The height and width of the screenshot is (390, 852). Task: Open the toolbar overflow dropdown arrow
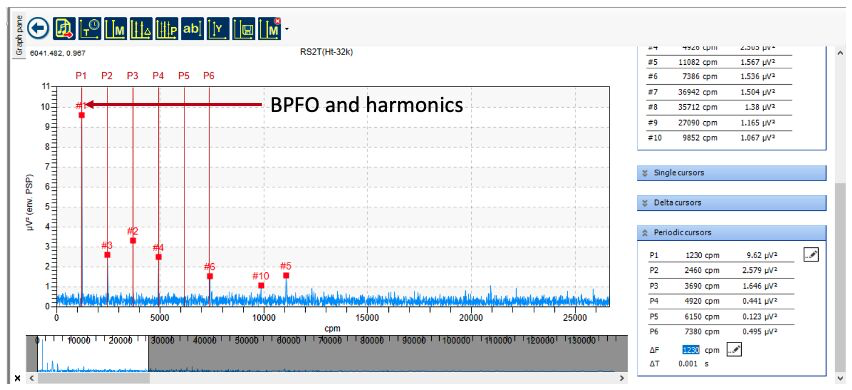pyautogui.click(x=286, y=30)
